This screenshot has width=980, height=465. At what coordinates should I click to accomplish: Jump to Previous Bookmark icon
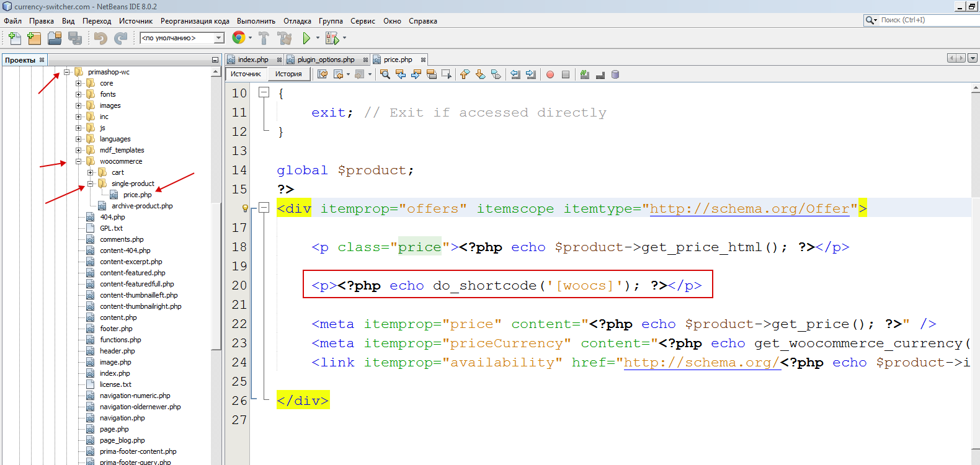(x=465, y=74)
